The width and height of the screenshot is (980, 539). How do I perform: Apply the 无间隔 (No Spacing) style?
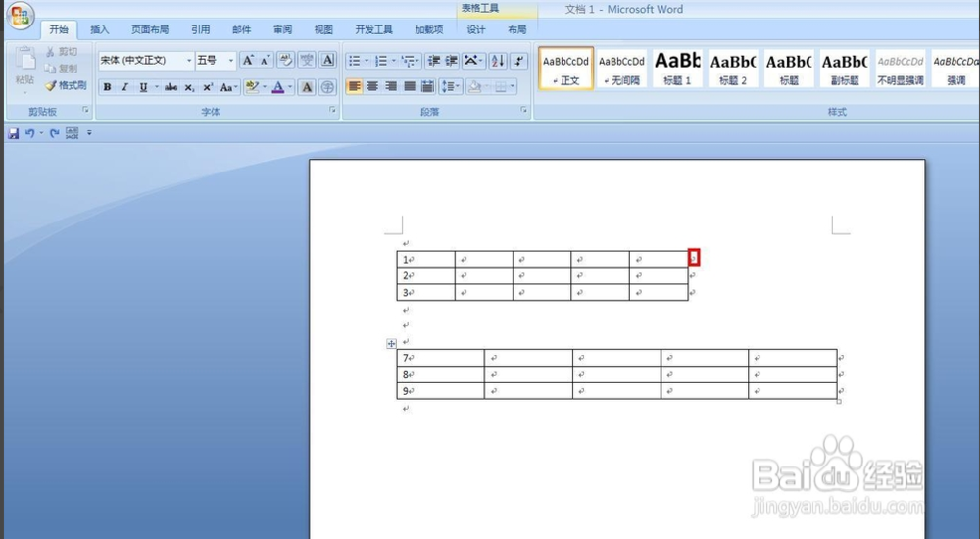tap(621, 69)
